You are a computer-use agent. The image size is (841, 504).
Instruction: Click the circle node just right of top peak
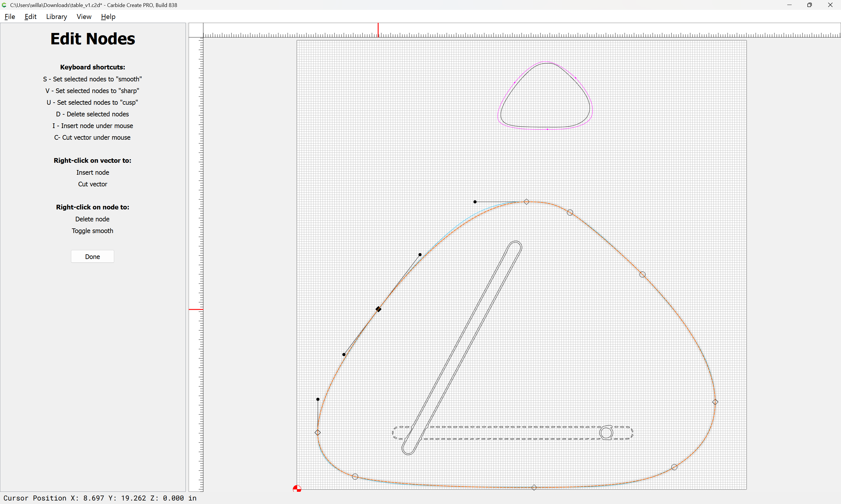570,213
